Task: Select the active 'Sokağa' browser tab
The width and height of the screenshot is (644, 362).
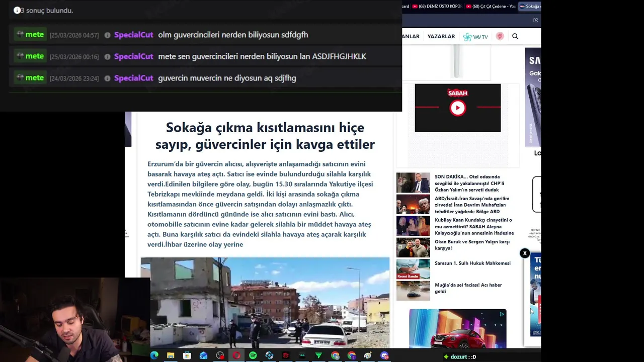Action: click(530, 6)
